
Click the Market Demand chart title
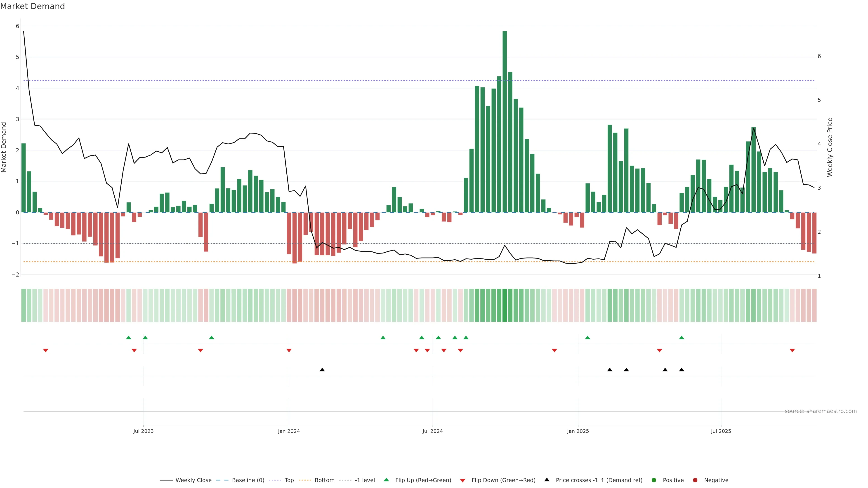[32, 6]
